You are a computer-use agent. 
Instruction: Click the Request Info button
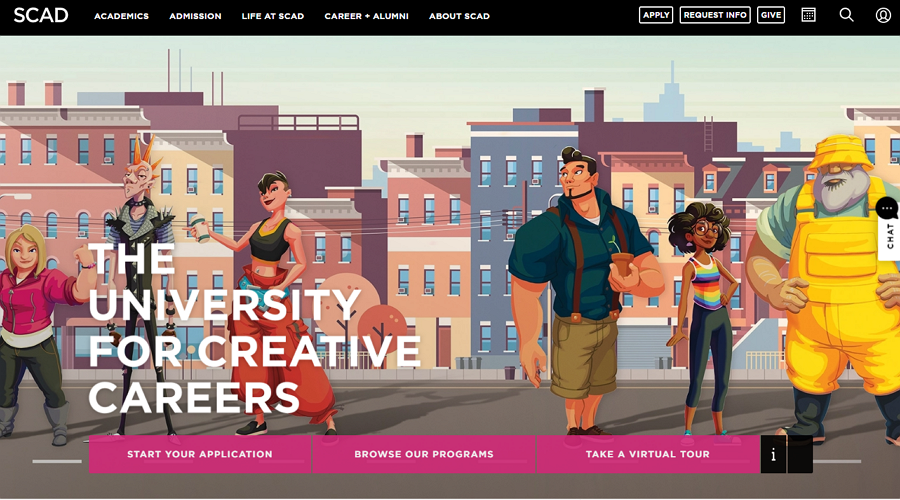click(x=715, y=15)
